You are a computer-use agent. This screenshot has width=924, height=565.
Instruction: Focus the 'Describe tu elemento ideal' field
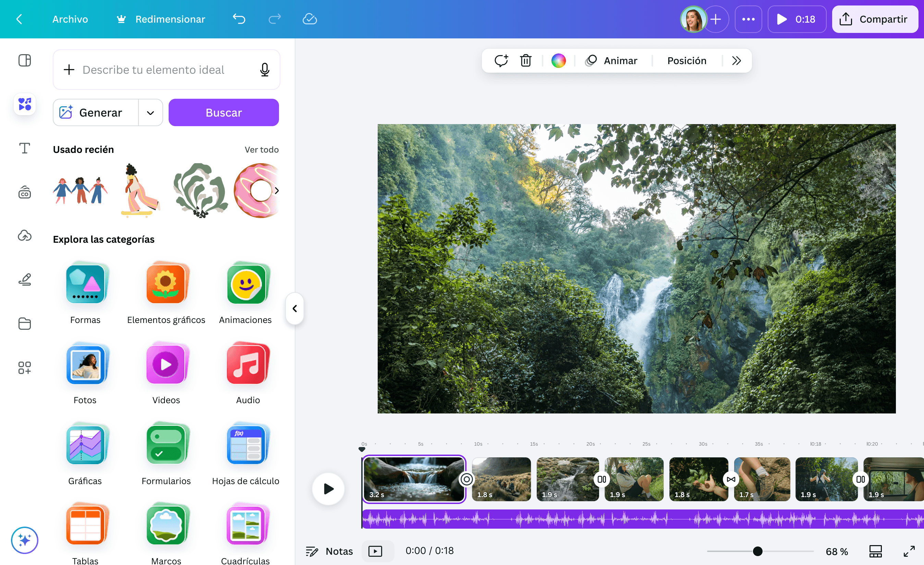167,70
